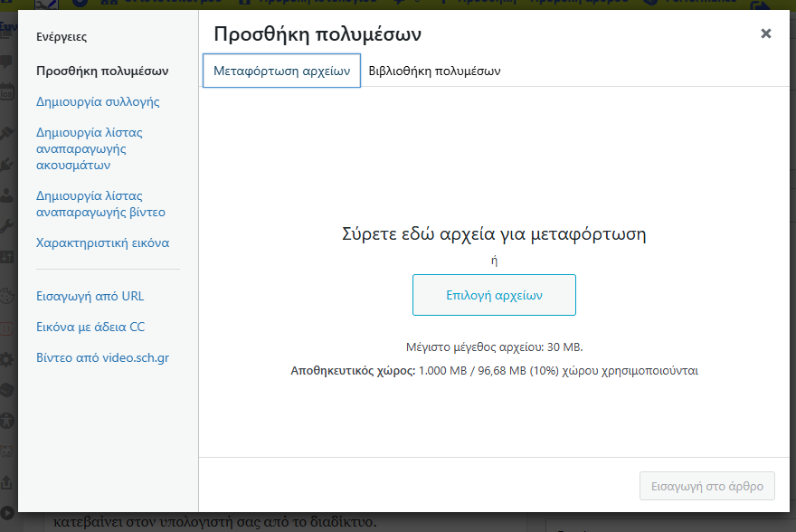The width and height of the screenshot is (796, 532).
Task: Open the users icon in admin sidebar
Action: coord(7,195)
